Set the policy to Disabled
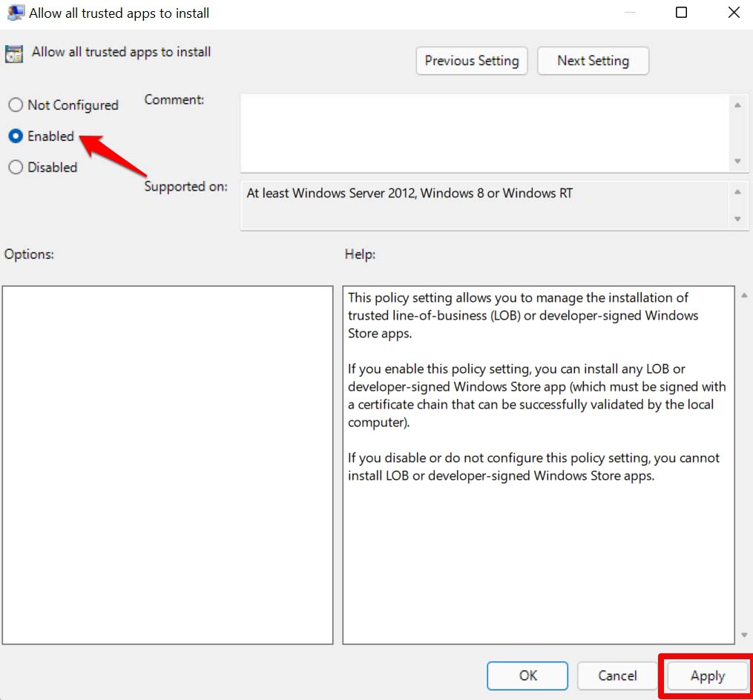 (x=16, y=168)
